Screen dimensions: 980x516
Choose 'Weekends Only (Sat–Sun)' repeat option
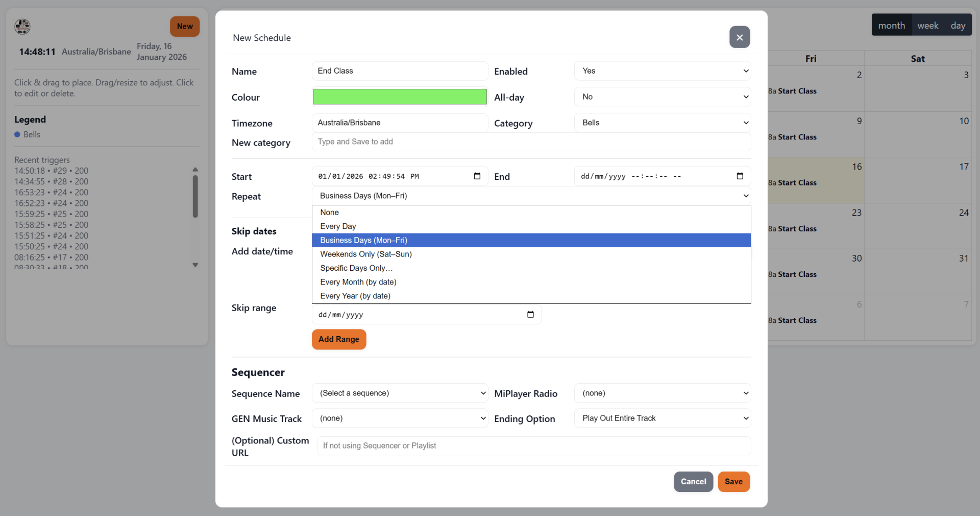click(x=365, y=254)
